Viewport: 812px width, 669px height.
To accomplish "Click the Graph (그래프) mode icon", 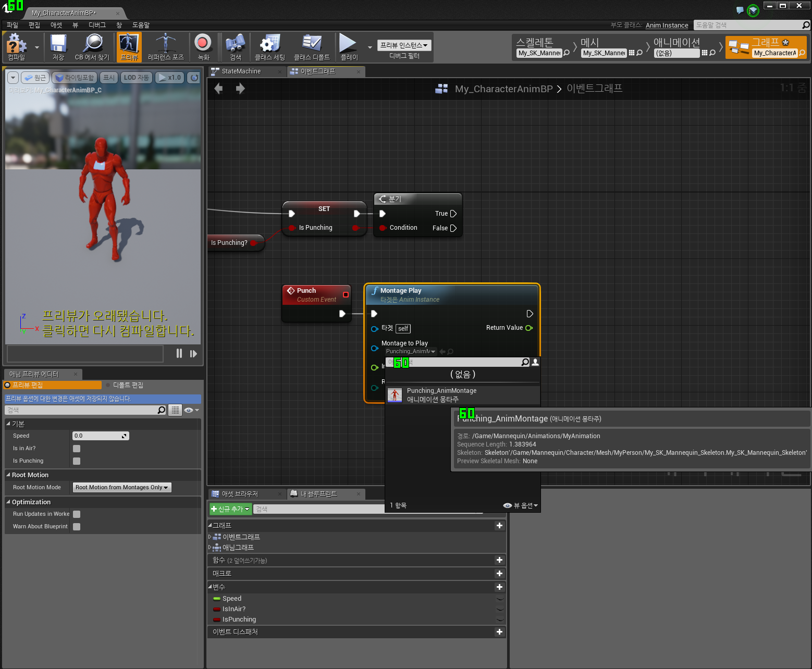I will click(x=739, y=47).
